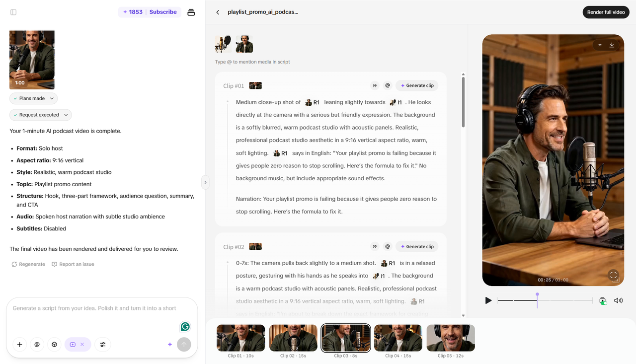Click the quote icon in Clip #01 header

(x=375, y=85)
